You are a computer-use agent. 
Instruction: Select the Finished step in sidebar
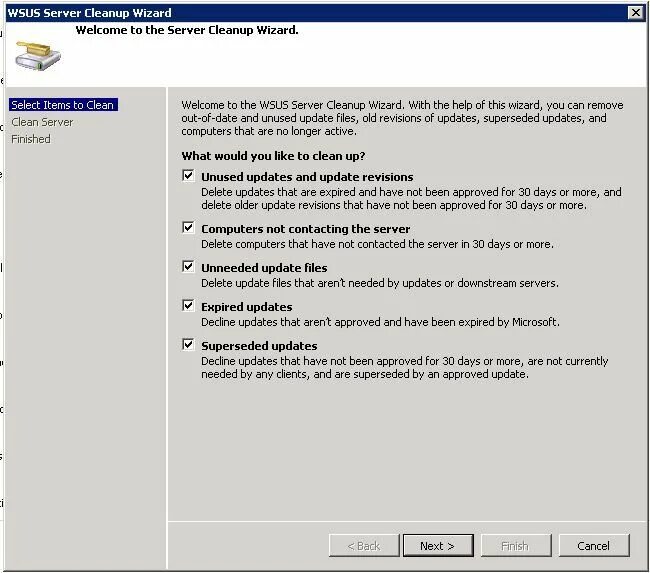click(31, 139)
